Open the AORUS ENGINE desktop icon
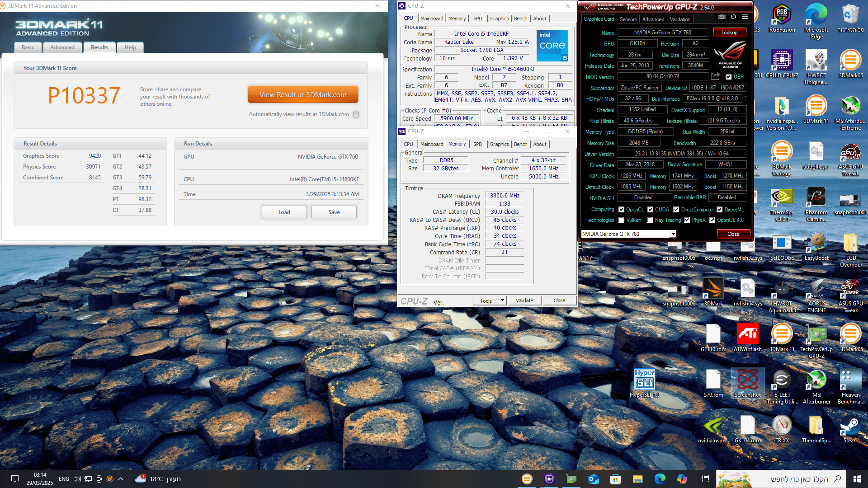The width and height of the screenshot is (868, 488). click(x=816, y=296)
